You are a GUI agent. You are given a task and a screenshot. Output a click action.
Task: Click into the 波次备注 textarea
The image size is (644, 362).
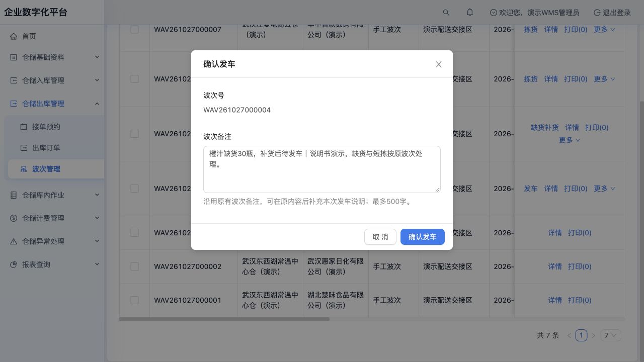pyautogui.click(x=322, y=169)
